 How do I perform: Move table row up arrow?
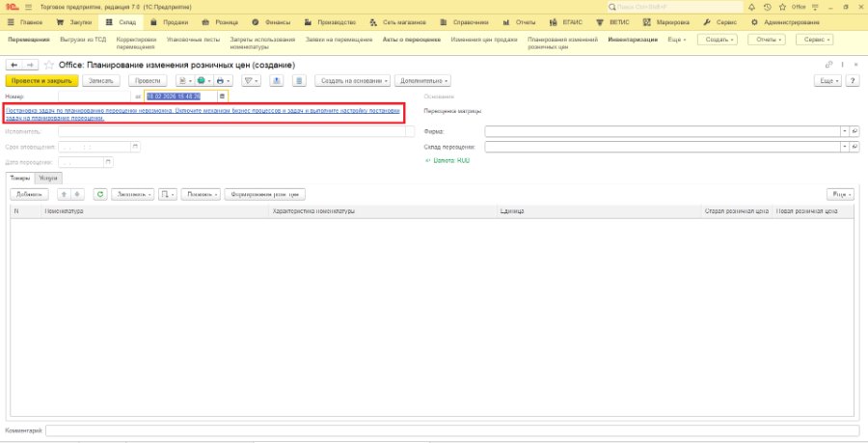tap(65, 194)
